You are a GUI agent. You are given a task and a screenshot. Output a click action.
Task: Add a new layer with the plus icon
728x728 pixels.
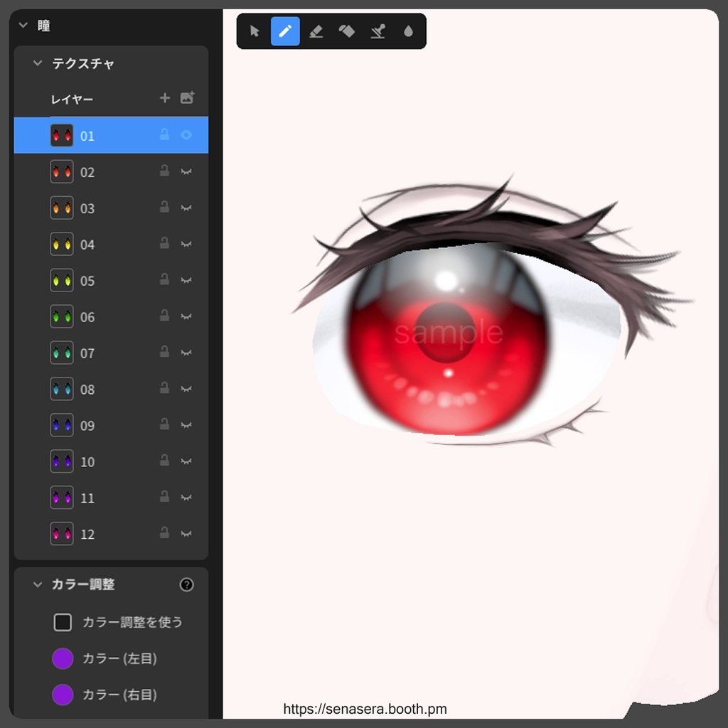(166, 98)
